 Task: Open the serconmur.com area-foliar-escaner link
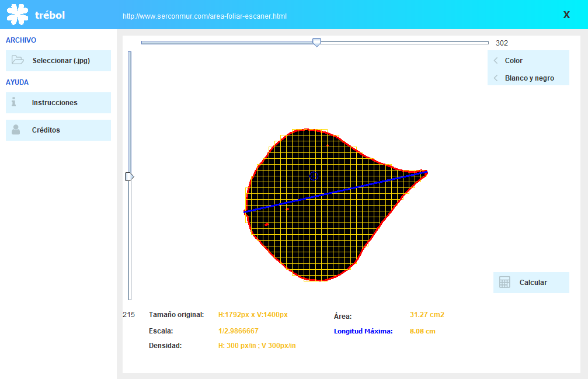coord(205,16)
